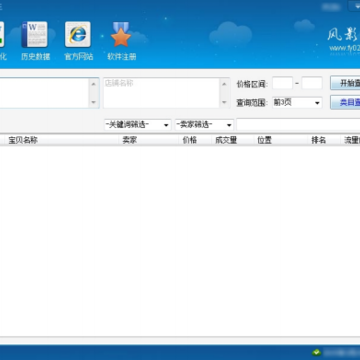This screenshot has width=360, height=360.
Task: Open the 查询范围 dropdown showing 第3页
Action: point(297,103)
